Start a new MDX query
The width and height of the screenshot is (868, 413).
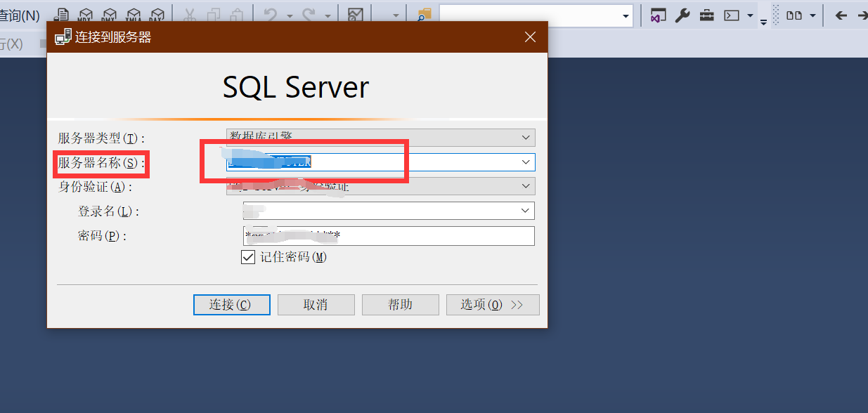click(x=86, y=15)
